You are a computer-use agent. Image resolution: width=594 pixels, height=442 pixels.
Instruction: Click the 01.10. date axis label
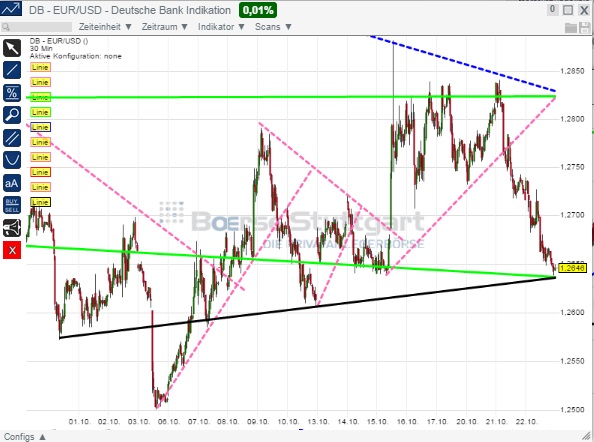point(79,422)
